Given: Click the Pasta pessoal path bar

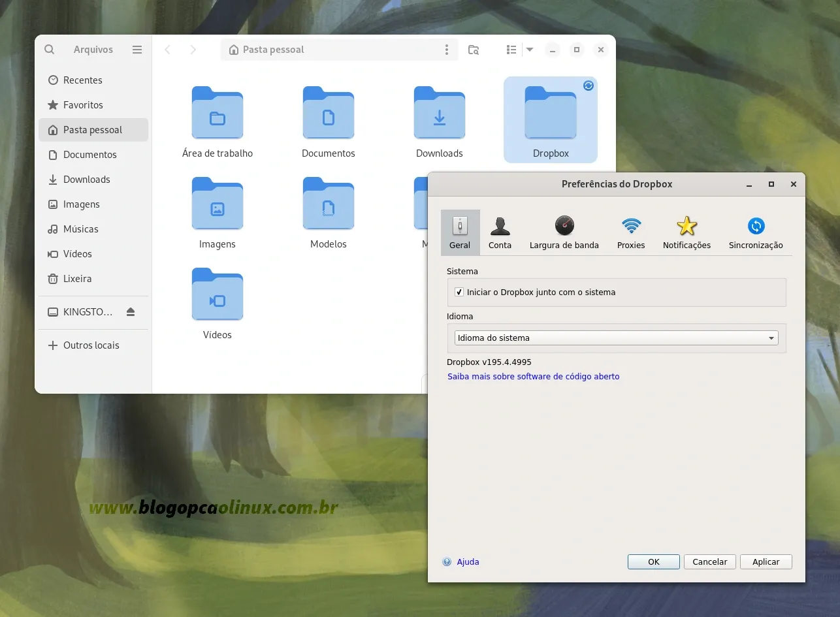Looking at the screenshot, I should (339, 50).
